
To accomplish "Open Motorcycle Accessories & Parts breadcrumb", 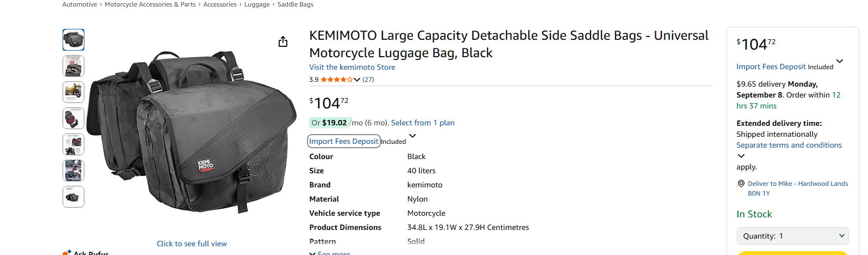I will 150,4.
